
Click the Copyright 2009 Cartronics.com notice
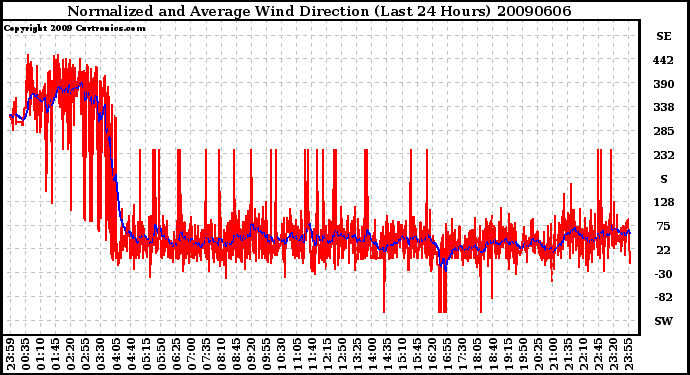tap(74, 28)
